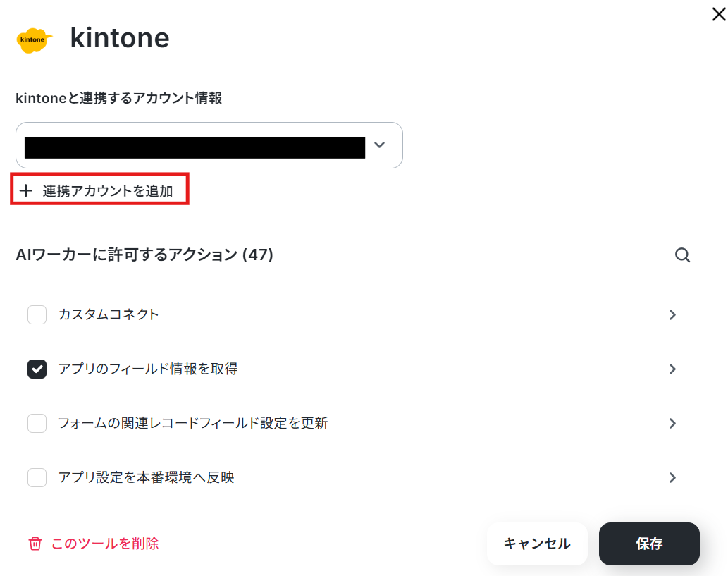
Task: Expand the アプリのフィールド情報を取得 chevron
Action: (x=672, y=369)
